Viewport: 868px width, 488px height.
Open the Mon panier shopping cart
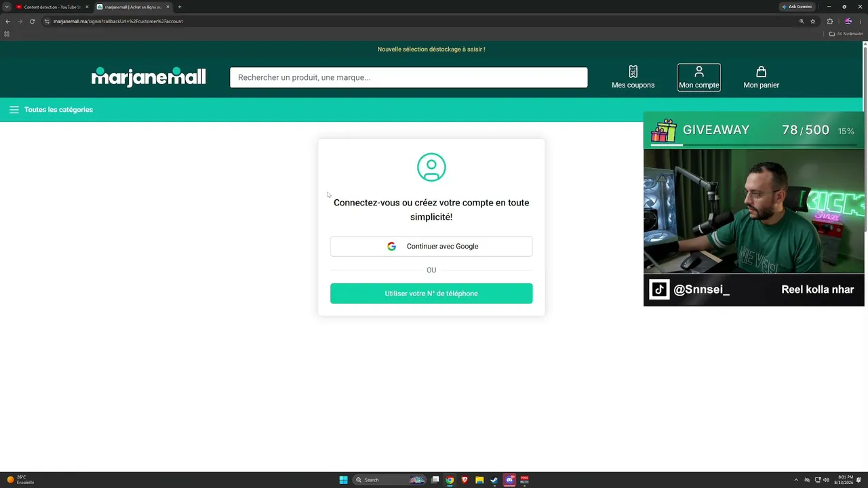(x=761, y=77)
